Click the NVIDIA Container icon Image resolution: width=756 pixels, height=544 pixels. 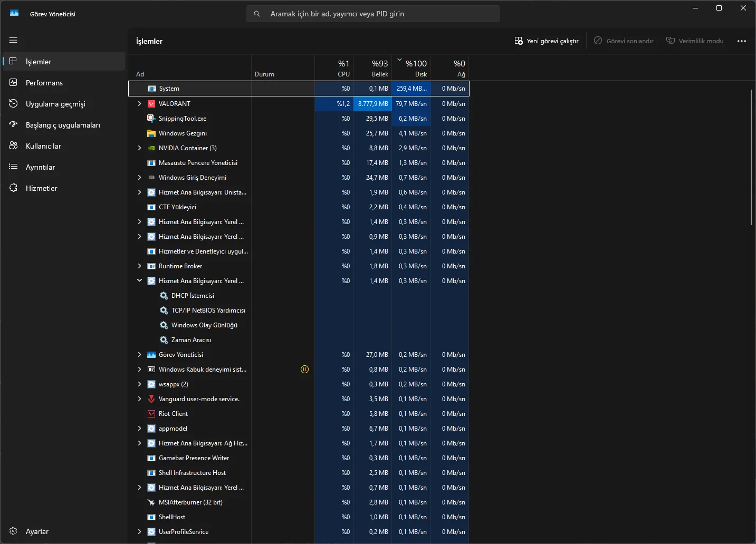(151, 148)
